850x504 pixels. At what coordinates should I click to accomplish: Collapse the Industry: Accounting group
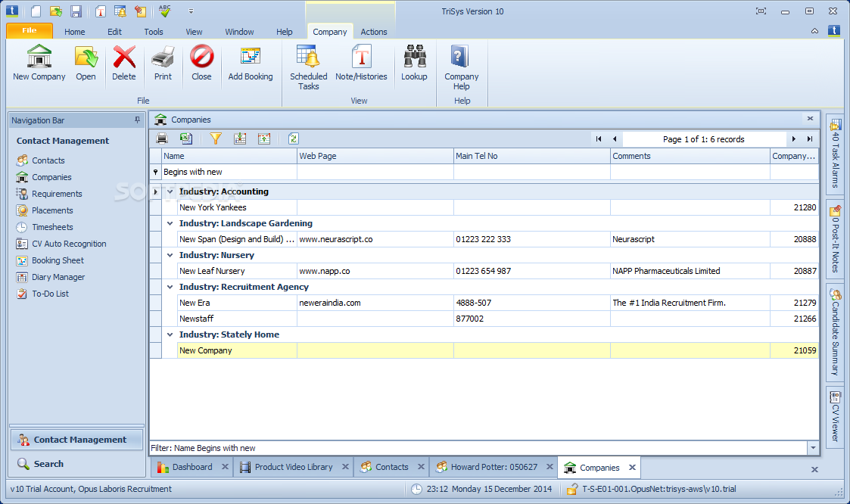(x=170, y=191)
